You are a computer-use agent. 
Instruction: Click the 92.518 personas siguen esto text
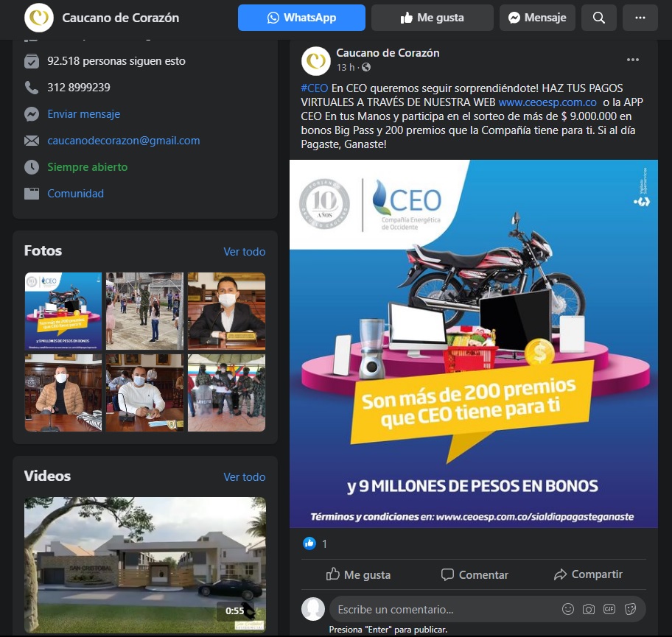[116, 61]
